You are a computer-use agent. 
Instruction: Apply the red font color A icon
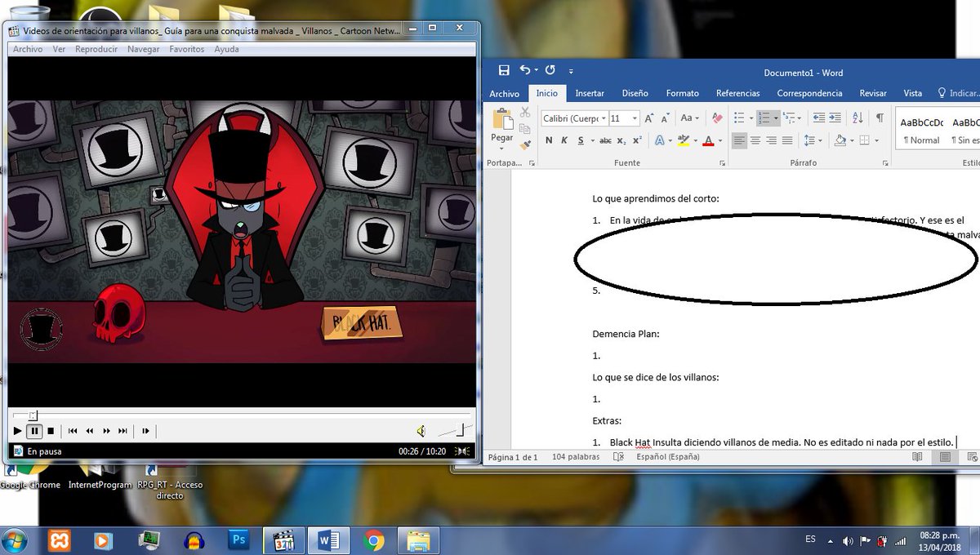tap(708, 140)
